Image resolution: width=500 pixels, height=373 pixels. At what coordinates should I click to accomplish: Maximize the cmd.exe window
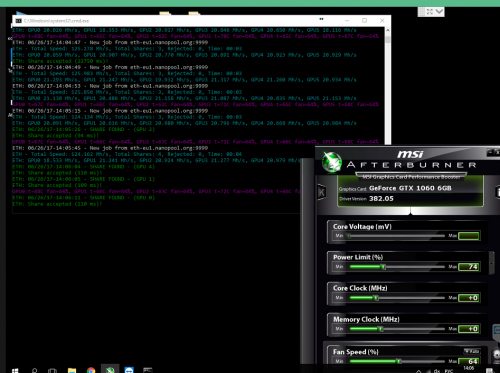point(365,21)
